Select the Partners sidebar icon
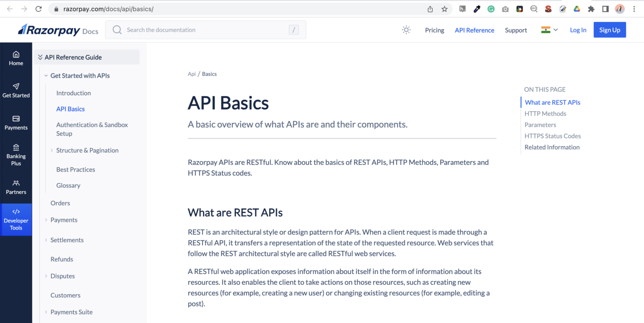This screenshot has width=644, height=323. [16, 187]
